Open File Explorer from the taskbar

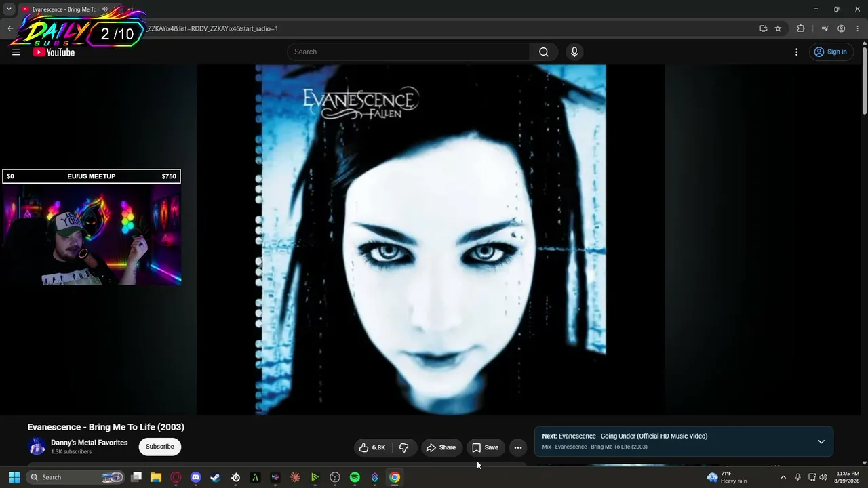(156, 477)
